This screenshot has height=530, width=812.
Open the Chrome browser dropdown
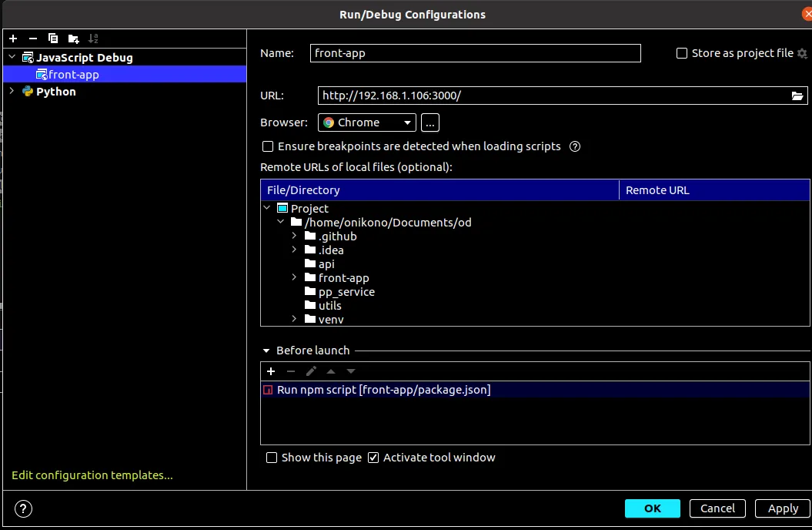pyautogui.click(x=366, y=122)
